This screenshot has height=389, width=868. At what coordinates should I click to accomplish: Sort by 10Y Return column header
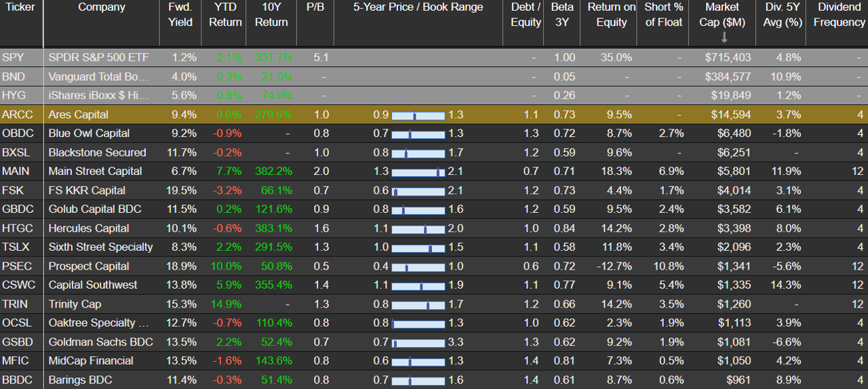(271, 15)
